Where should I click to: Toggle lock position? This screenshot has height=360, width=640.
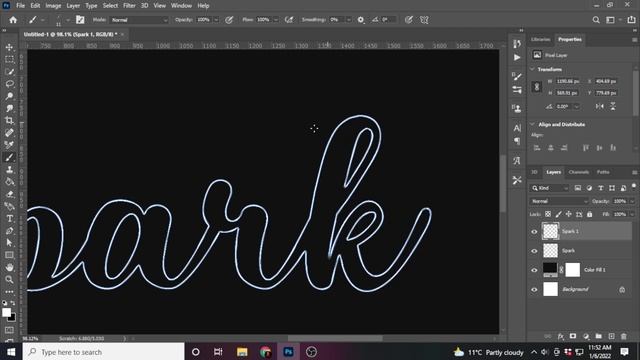point(569,214)
